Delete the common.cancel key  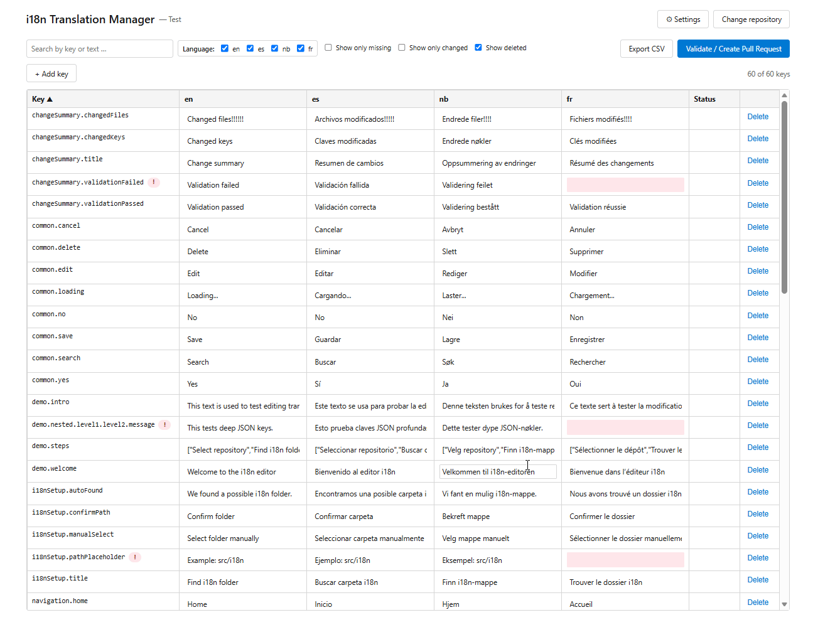pos(758,227)
